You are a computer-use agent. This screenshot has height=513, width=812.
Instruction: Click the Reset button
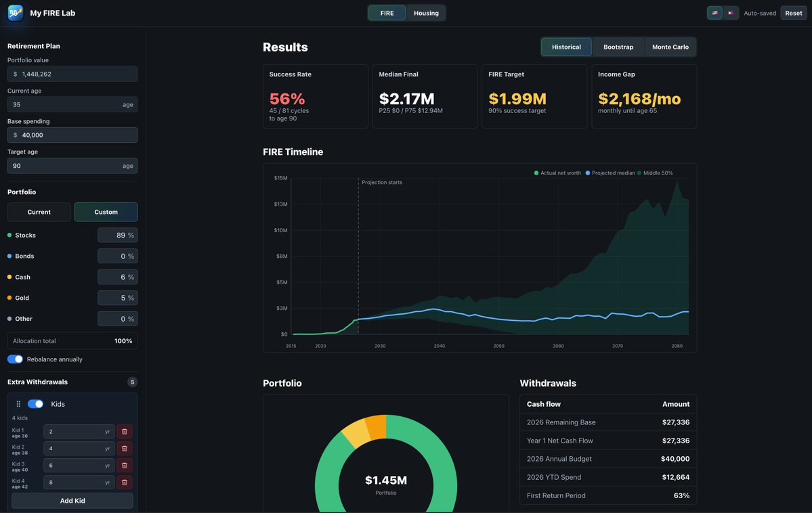pyautogui.click(x=793, y=13)
